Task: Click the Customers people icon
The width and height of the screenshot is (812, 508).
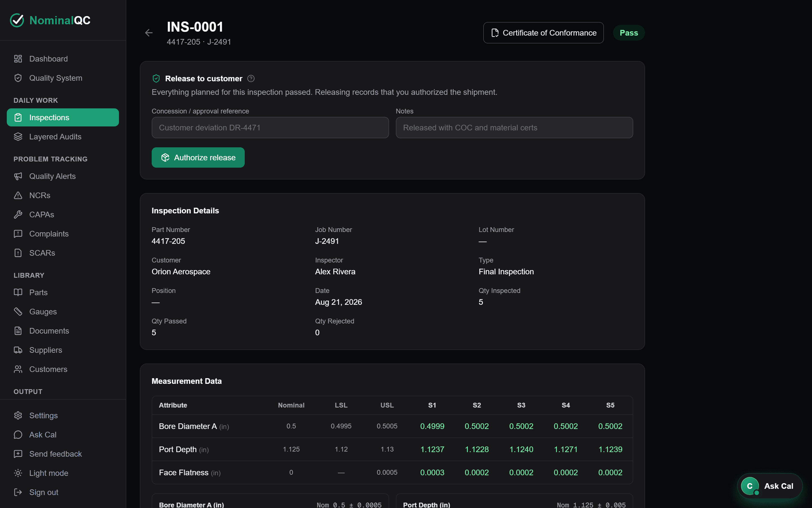Action: pos(18,369)
